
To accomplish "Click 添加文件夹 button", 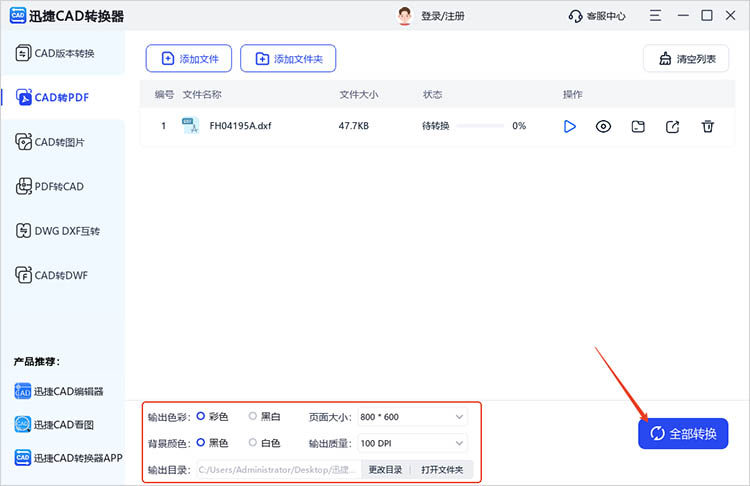I will tap(288, 58).
